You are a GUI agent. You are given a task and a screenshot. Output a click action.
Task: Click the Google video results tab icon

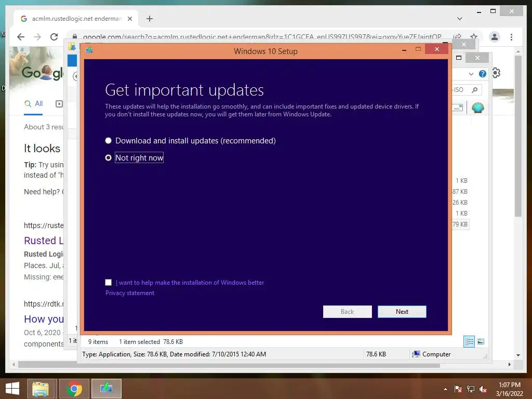point(59,104)
